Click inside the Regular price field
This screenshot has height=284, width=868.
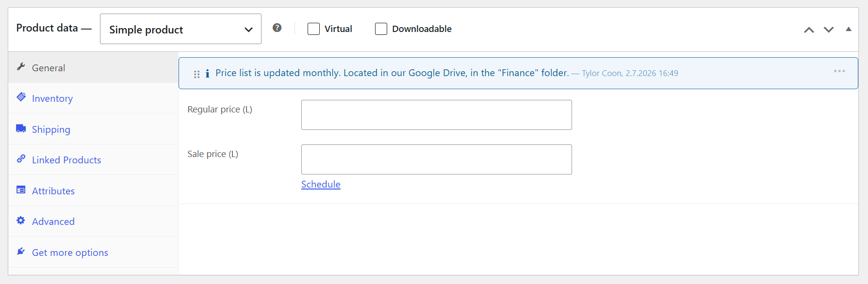(436, 114)
